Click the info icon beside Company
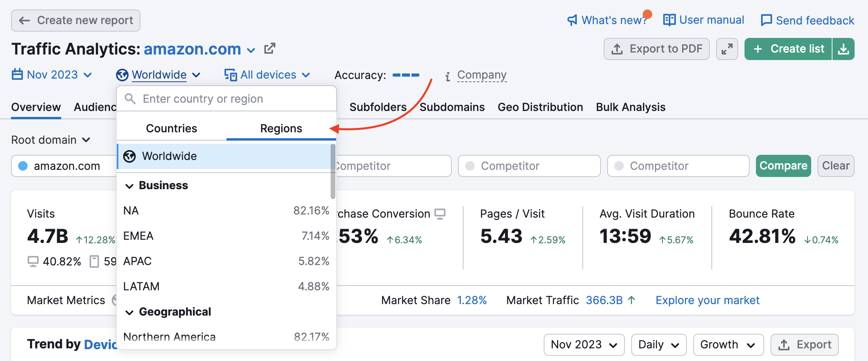 (x=447, y=76)
